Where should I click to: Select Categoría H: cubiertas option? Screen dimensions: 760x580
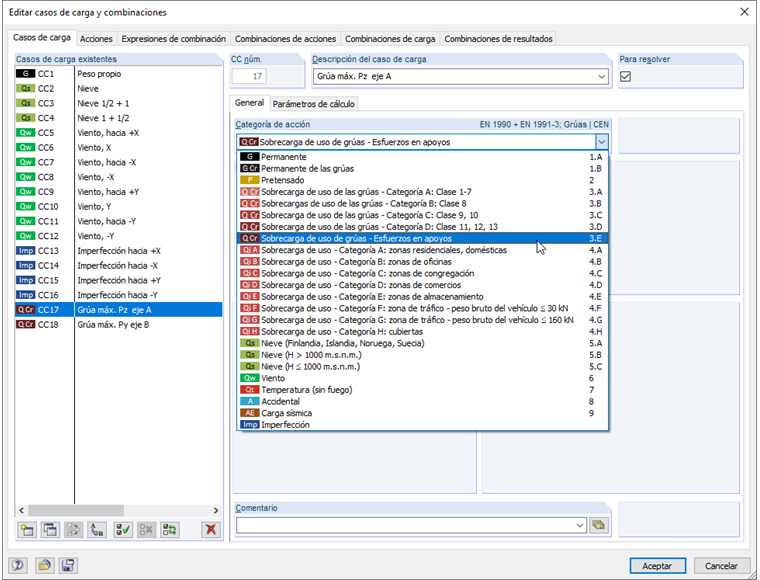(x=423, y=331)
